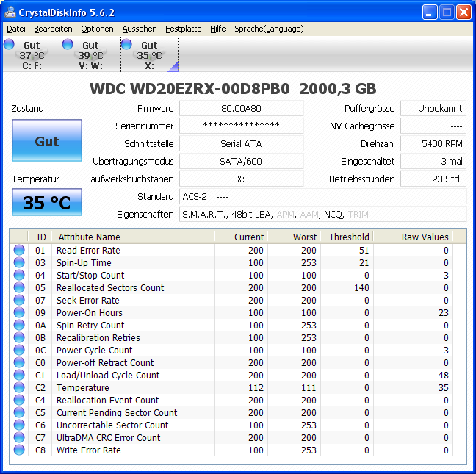Click the 23 Std. Betriebsstunden value

click(x=433, y=179)
